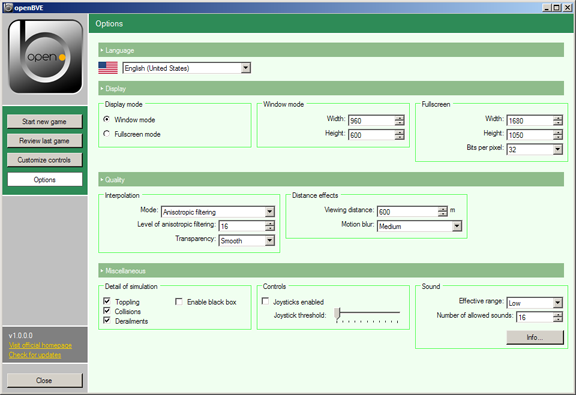This screenshot has width=576, height=395.
Task: Enable the Joysticks enabled checkbox
Action: (265, 301)
